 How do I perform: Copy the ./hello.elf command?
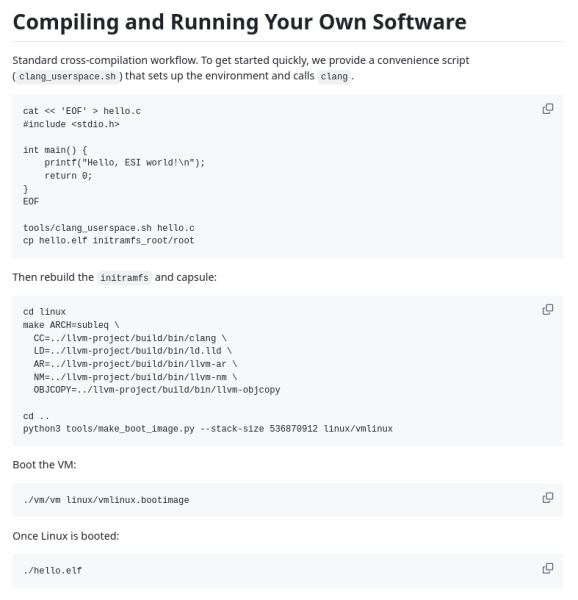click(547, 569)
